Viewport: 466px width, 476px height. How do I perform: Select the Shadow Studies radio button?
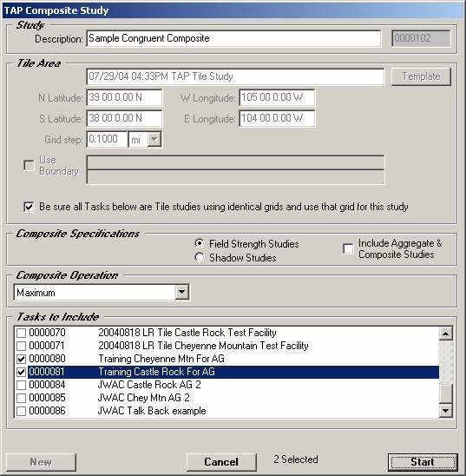tap(200, 257)
